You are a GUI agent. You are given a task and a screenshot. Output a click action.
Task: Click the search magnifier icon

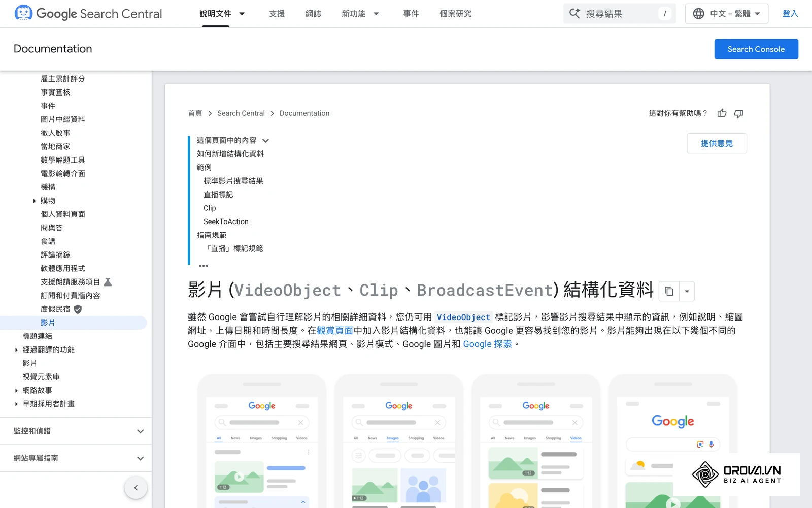[x=574, y=13]
